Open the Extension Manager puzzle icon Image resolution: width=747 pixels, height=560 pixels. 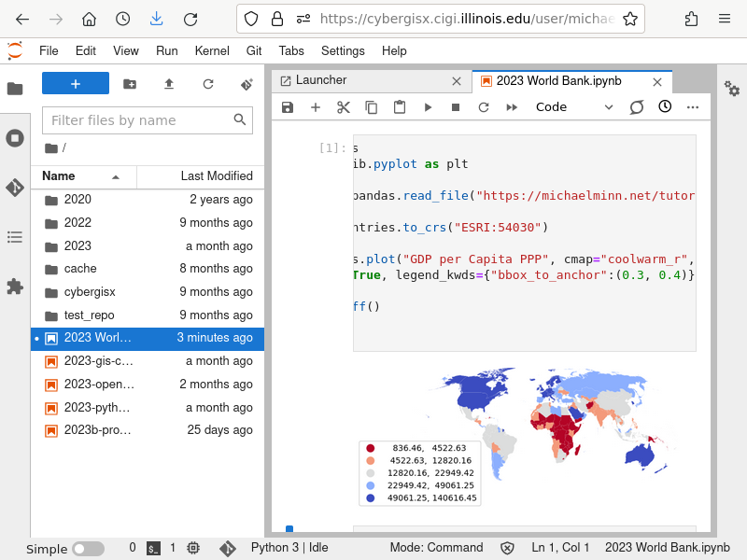(15, 287)
